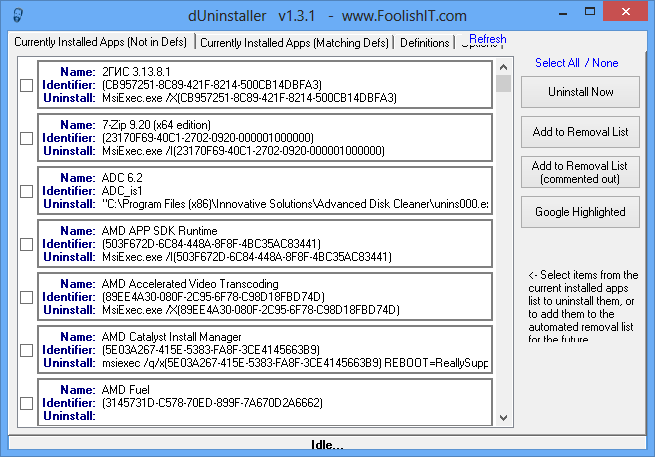
Task: Click Add to Removal List button
Action: [x=580, y=132]
